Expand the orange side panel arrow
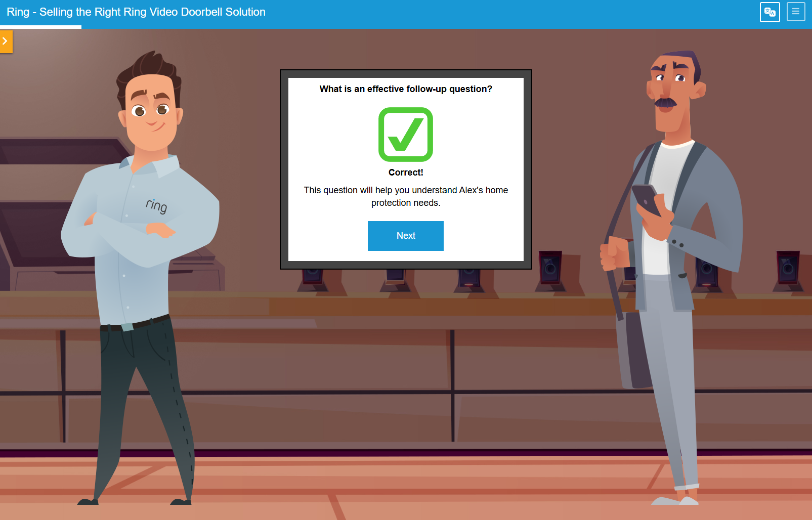 (x=6, y=41)
